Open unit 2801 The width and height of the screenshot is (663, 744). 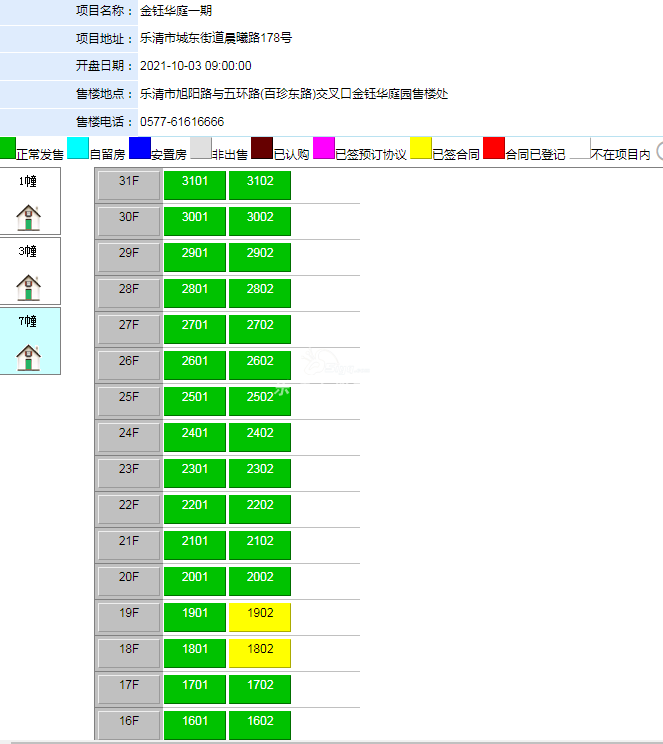click(195, 293)
